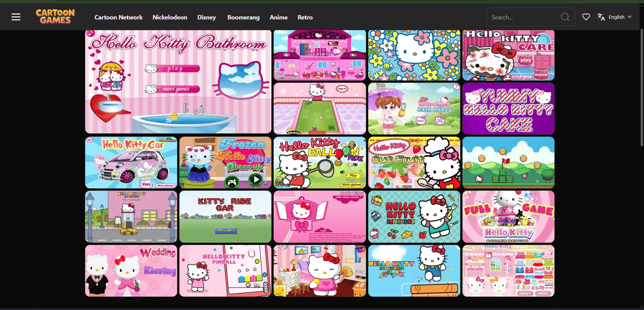
Task: Open the Wedding Kissing game
Action: tap(131, 271)
